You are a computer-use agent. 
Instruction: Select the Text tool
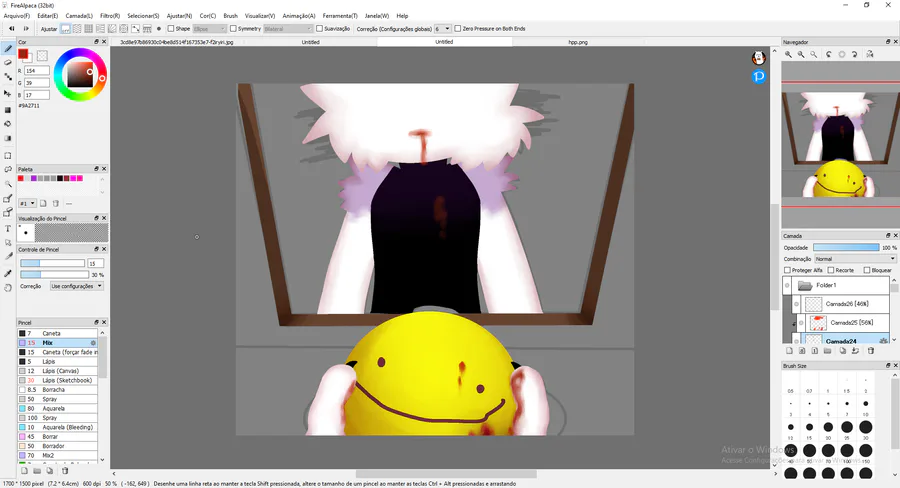point(8,228)
